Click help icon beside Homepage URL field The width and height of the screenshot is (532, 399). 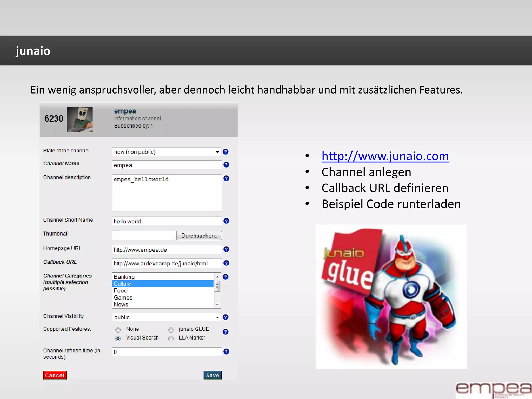click(x=226, y=249)
